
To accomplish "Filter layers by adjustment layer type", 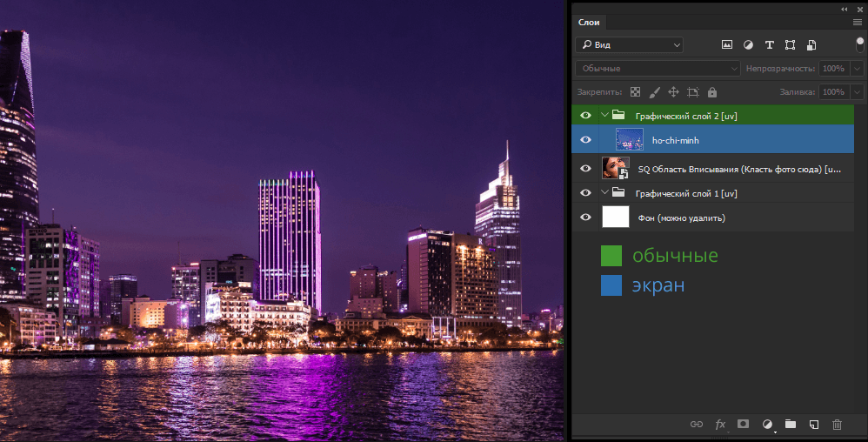I will click(748, 44).
